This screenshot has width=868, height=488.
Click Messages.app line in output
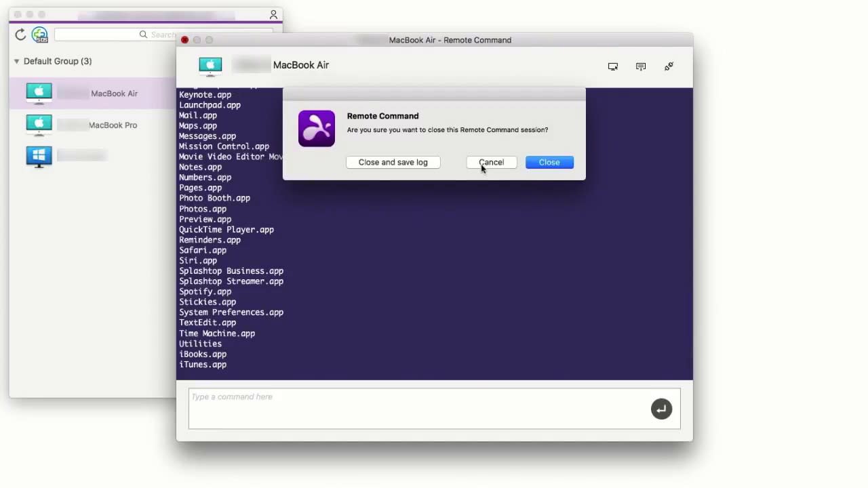[x=208, y=136]
